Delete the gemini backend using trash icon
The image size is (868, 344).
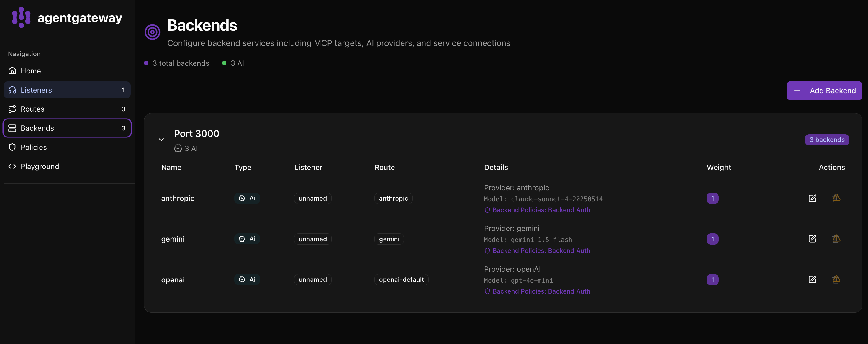pyautogui.click(x=836, y=239)
